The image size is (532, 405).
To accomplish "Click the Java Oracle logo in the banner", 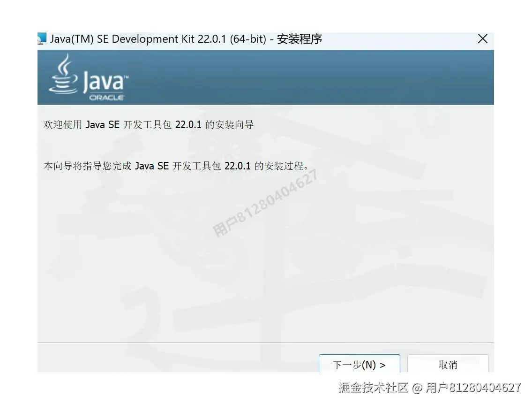I will click(89, 77).
